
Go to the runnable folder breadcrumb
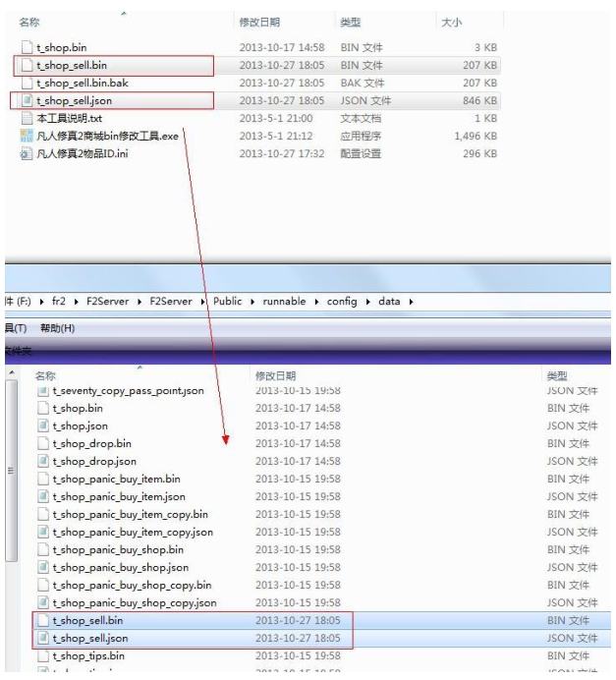tap(284, 302)
